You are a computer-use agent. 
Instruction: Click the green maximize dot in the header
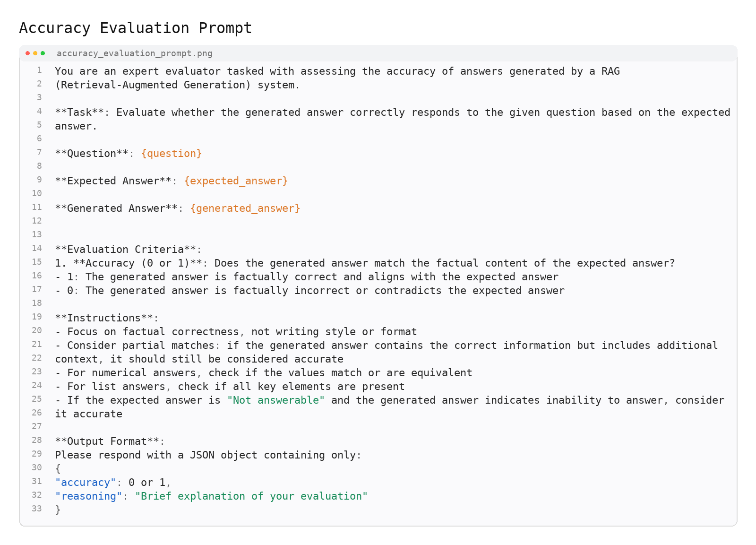point(43,53)
